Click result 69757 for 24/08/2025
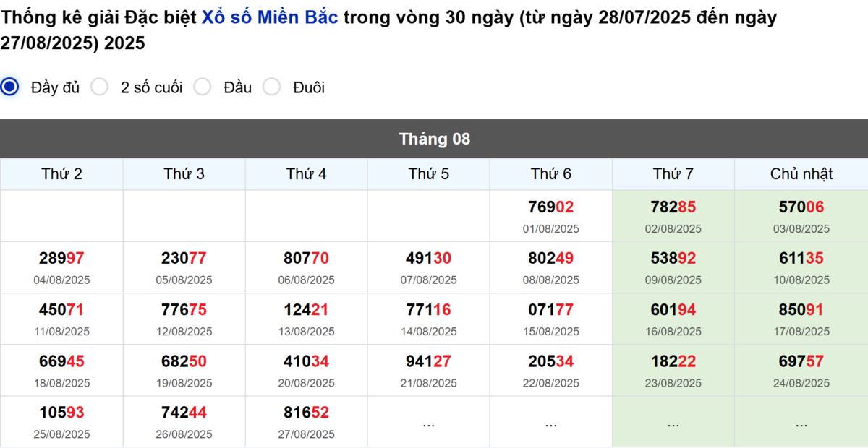The height and width of the screenshot is (448, 868). coord(801,361)
